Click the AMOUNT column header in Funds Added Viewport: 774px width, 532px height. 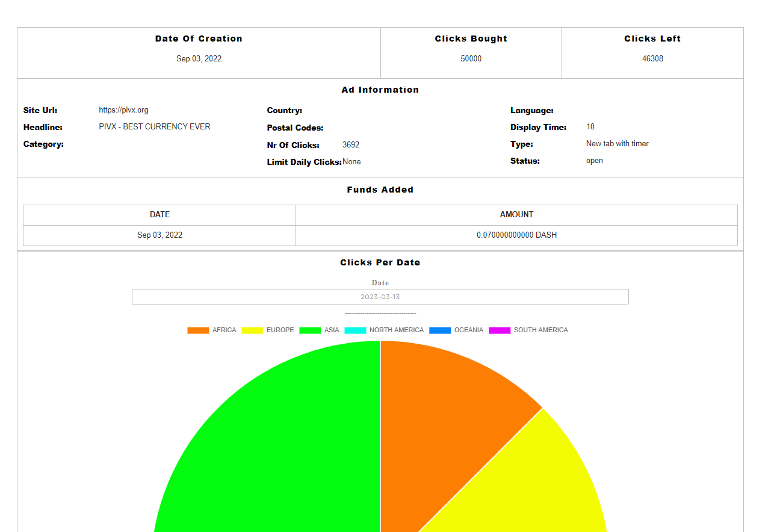point(516,215)
